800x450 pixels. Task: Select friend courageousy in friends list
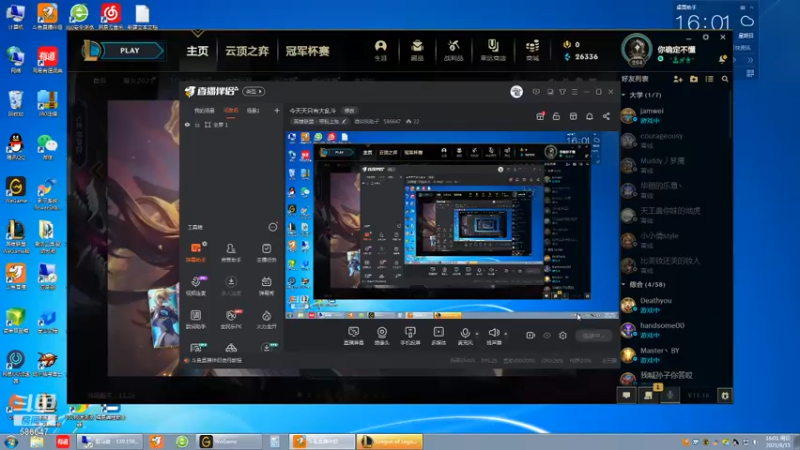click(x=673, y=140)
